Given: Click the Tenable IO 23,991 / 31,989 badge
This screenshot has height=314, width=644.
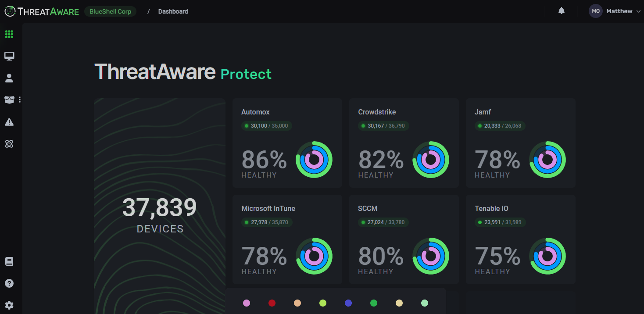Looking at the screenshot, I should 500,222.
